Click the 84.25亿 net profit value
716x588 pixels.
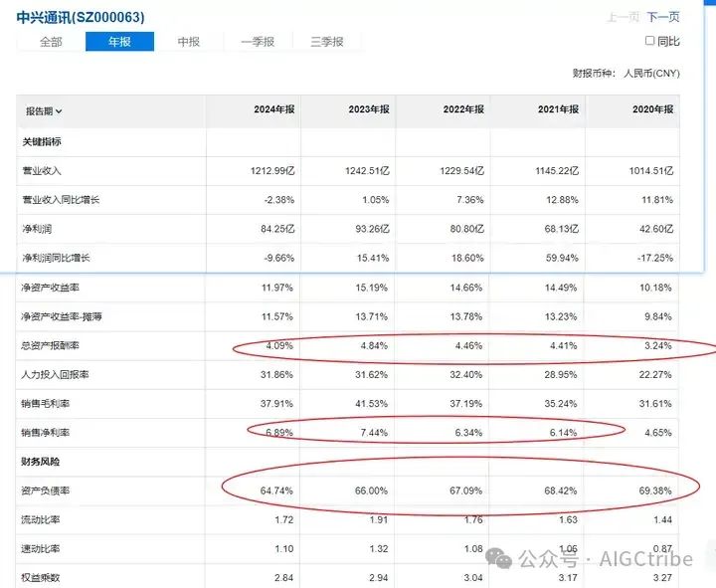(277, 229)
